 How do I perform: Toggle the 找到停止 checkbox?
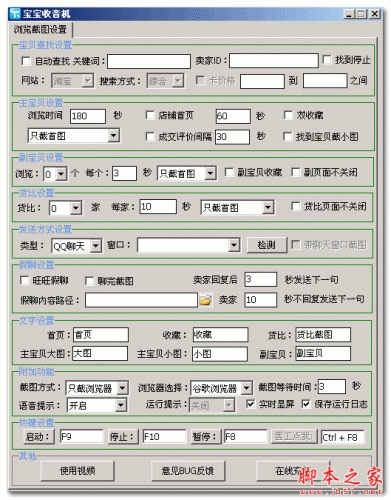pyautogui.click(x=327, y=60)
